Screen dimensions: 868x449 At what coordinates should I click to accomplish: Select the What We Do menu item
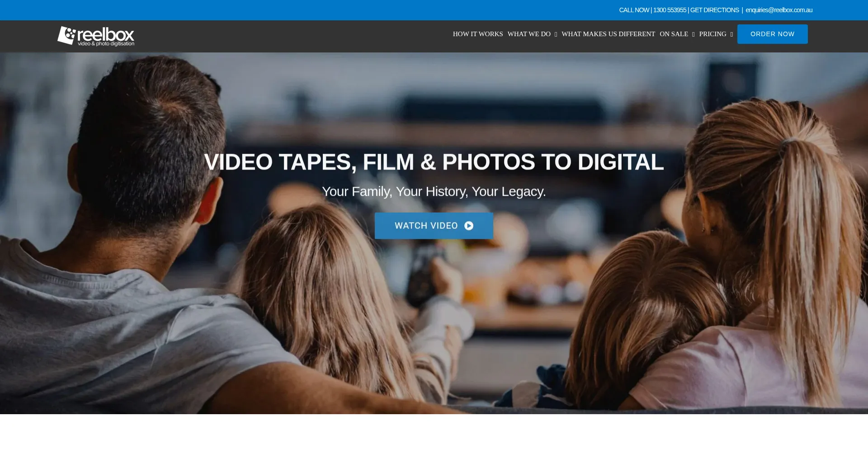coord(528,34)
